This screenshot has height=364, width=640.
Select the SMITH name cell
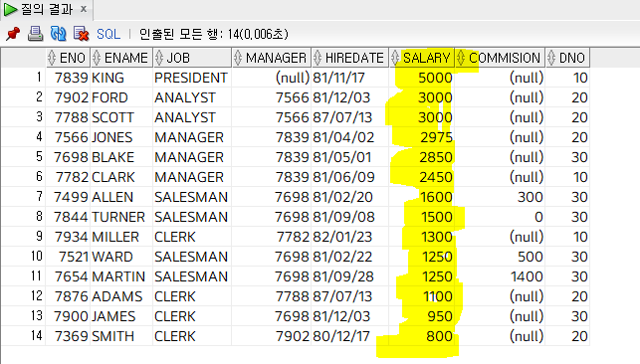click(x=121, y=336)
